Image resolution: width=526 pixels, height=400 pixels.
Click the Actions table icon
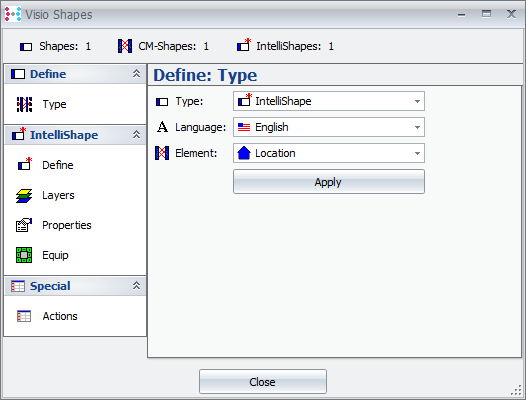point(24,316)
